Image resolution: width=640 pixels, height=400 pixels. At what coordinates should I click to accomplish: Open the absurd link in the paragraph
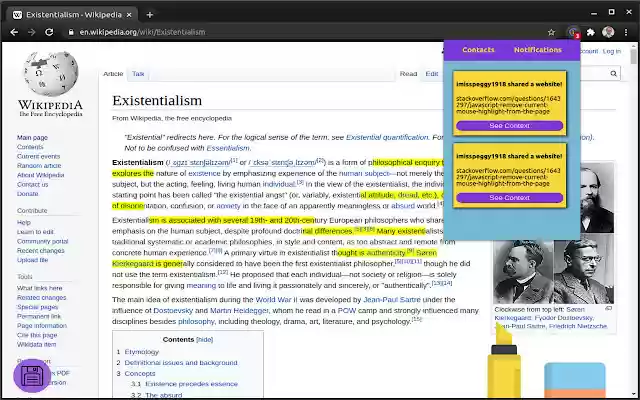tap(403, 206)
